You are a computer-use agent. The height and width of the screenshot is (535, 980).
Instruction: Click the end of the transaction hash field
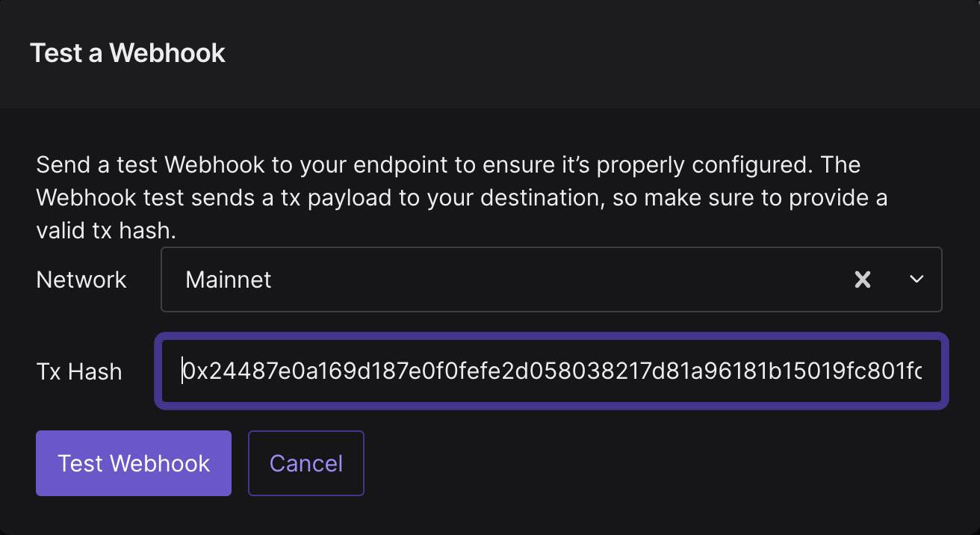pos(915,371)
